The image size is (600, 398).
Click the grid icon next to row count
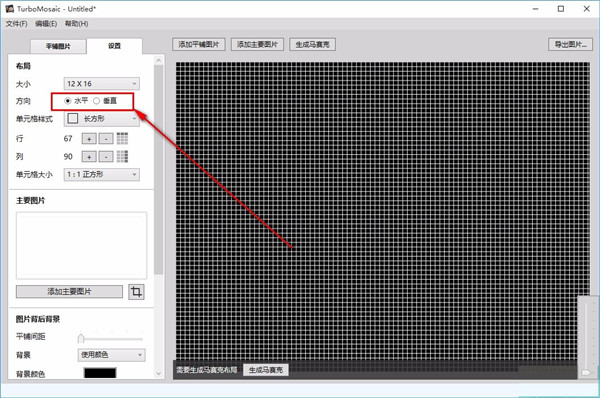point(122,138)
